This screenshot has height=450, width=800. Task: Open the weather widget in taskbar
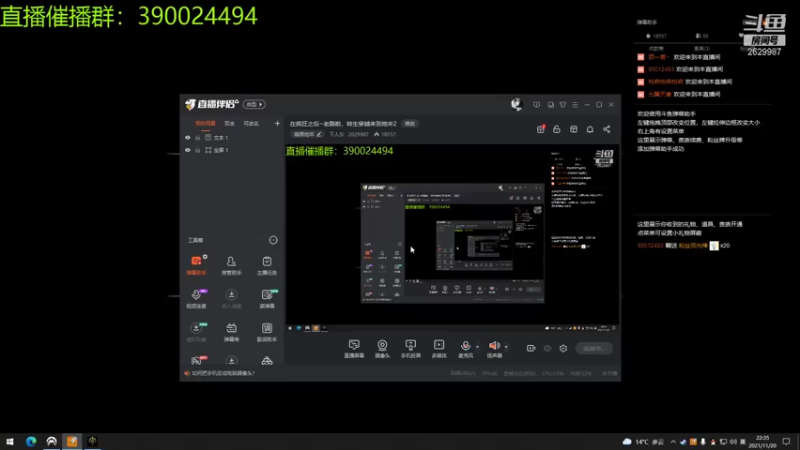coord(643,442)
